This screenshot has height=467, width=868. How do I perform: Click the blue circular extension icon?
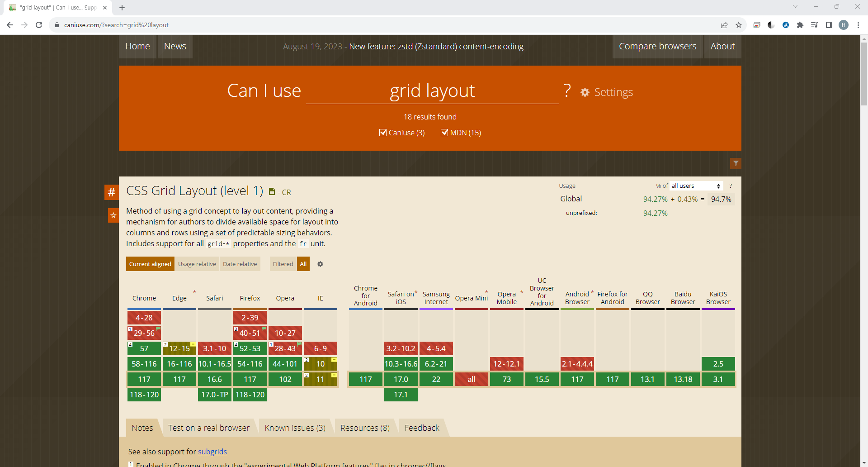(x=786, y=25)
